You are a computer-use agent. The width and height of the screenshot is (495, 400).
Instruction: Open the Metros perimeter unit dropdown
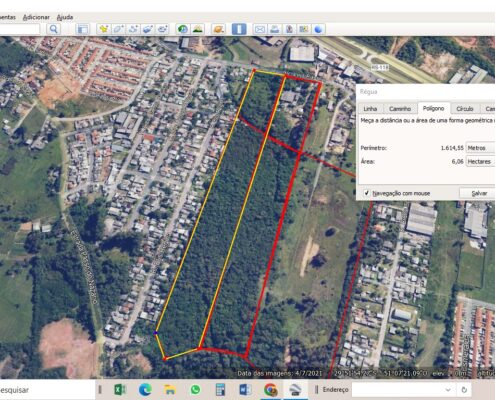[480, 148]
